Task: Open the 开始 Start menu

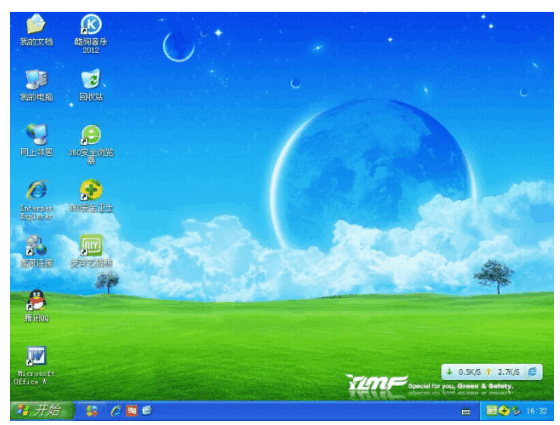Action: 42,410
